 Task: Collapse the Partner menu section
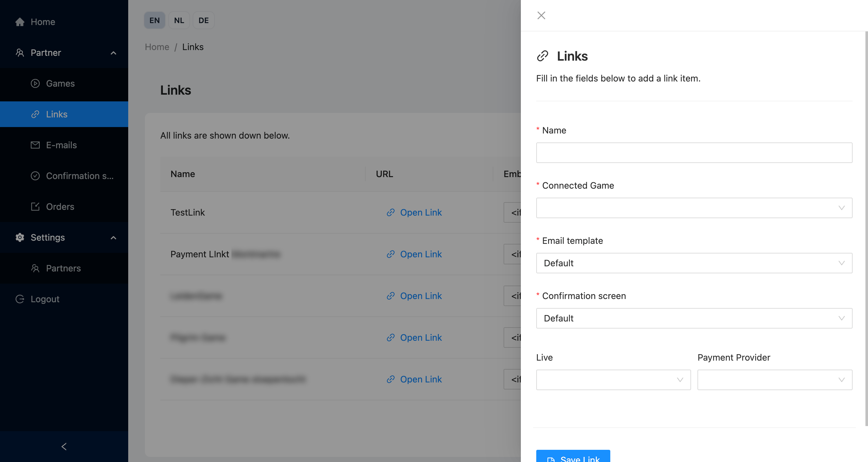113,53
